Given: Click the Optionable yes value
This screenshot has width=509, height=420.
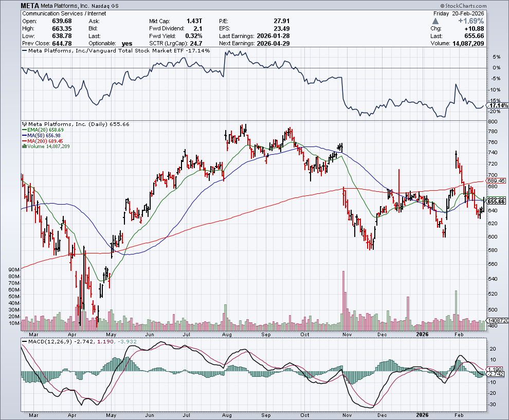Looking at the screenshot, I should pyautogui.click(x=128, y=43).
